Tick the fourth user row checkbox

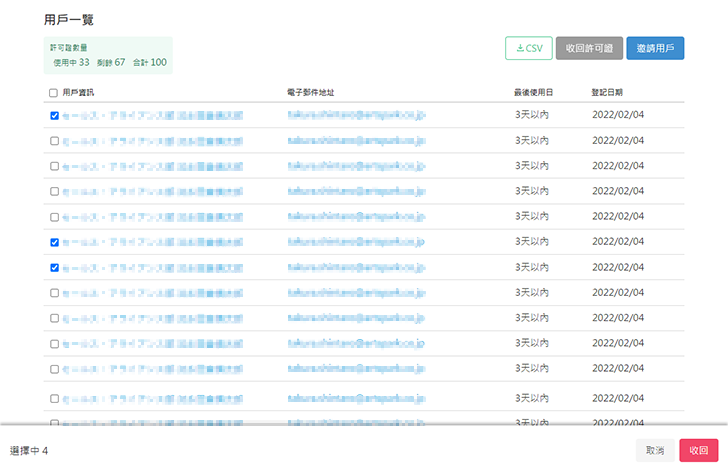pos(54,191)
